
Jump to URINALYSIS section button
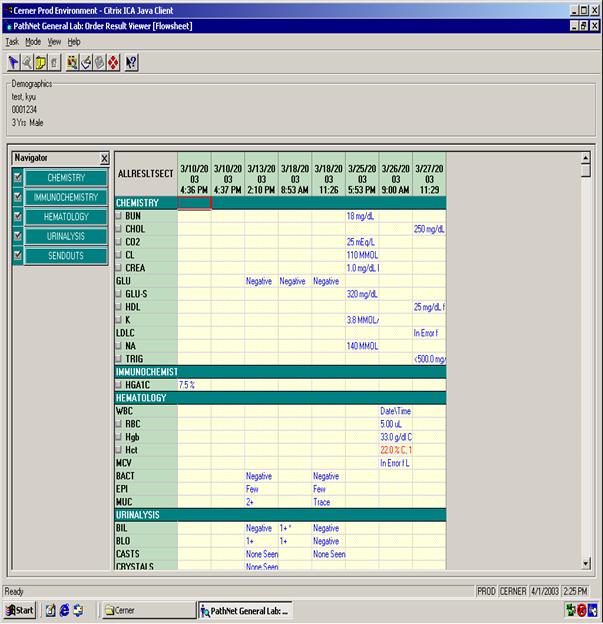click(x=66, y=236)
